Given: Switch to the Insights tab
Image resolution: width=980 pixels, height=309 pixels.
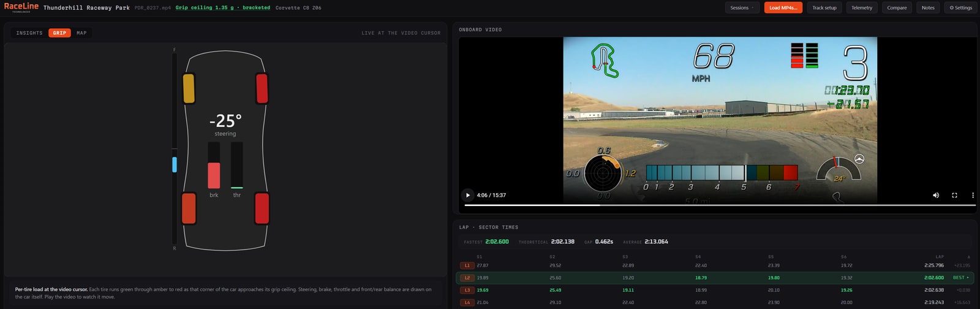Looking at the screenshot, I should click(x=29, y=33).
